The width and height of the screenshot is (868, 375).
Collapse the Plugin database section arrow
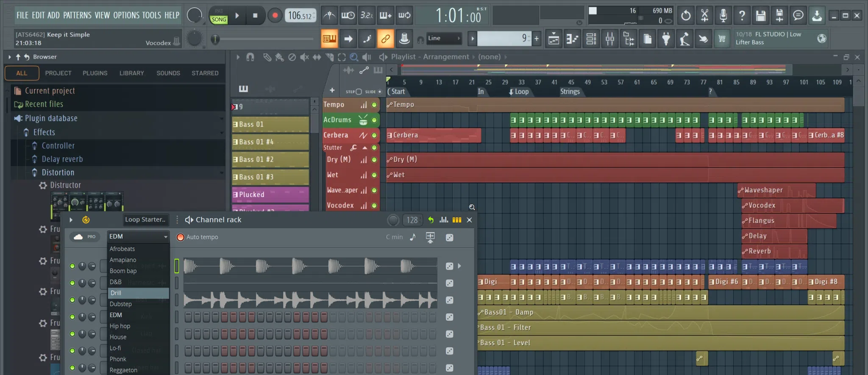click(221, 119)
